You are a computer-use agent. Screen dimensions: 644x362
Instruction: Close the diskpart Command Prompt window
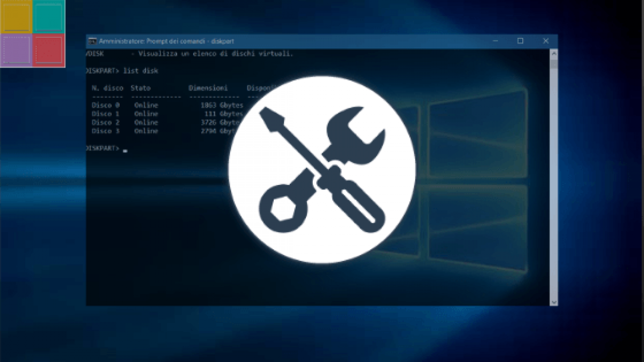545,41
